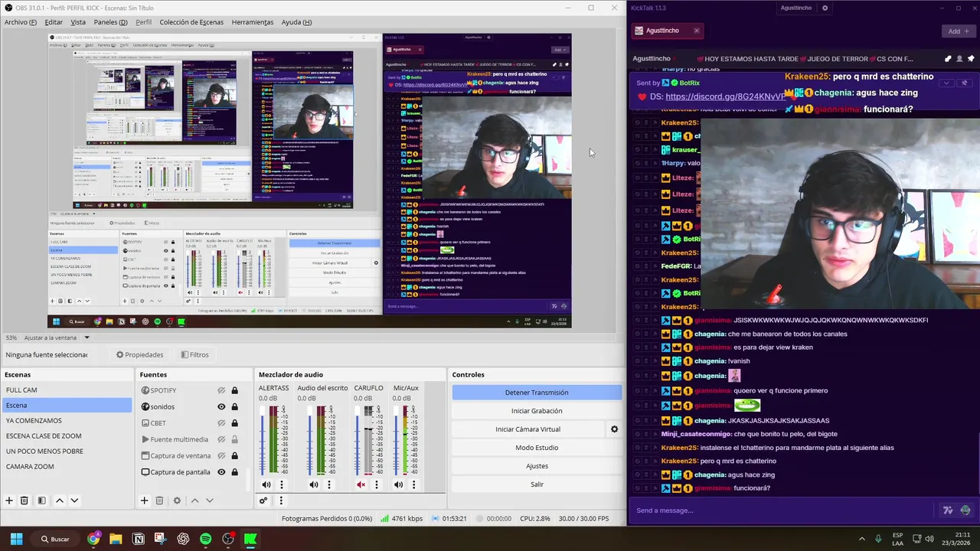
Task: Toggle lock on CBET source
Action: (x=234, y=423)
